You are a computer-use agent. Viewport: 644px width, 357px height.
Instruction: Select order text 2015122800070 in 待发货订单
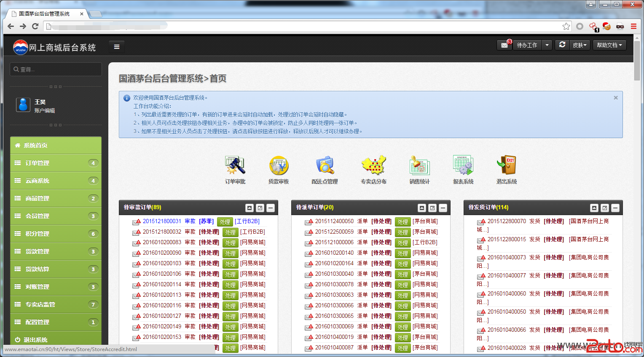pyautogui.click(x=507, y=221)
